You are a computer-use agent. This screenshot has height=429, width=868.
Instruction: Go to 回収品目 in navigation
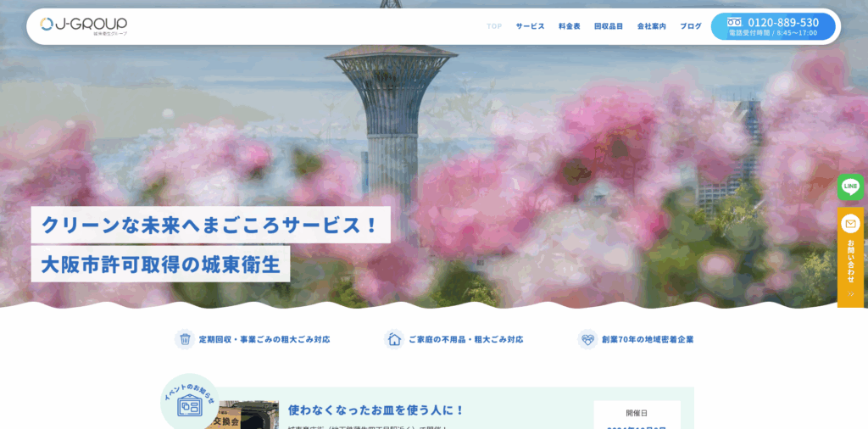(x=609, y=26)
